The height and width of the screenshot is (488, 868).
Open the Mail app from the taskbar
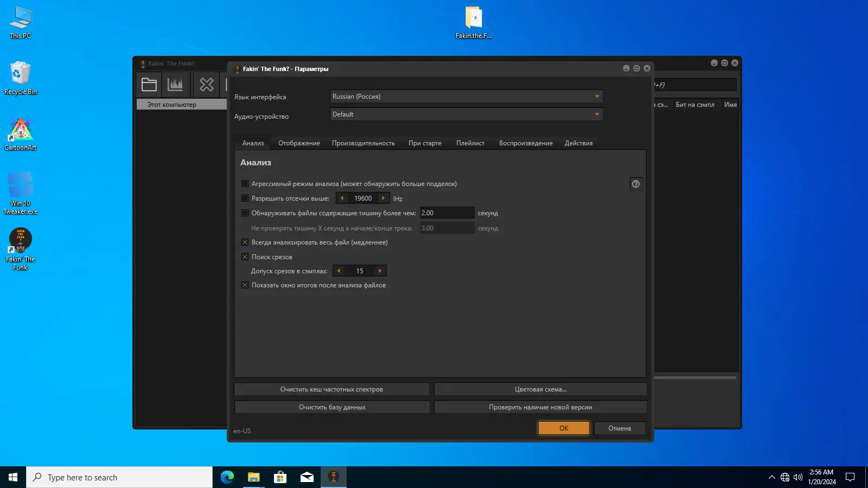pos(307,477)
